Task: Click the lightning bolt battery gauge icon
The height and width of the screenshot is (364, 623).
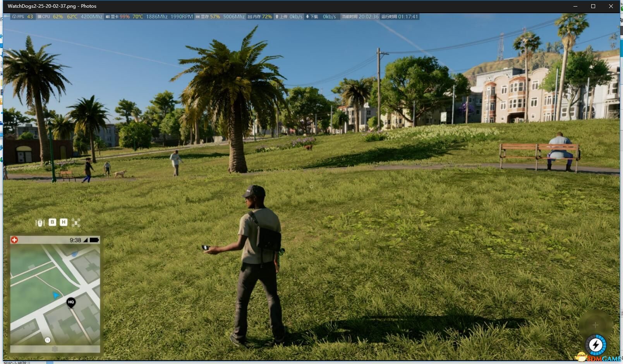Action: (x=596, y=345)
